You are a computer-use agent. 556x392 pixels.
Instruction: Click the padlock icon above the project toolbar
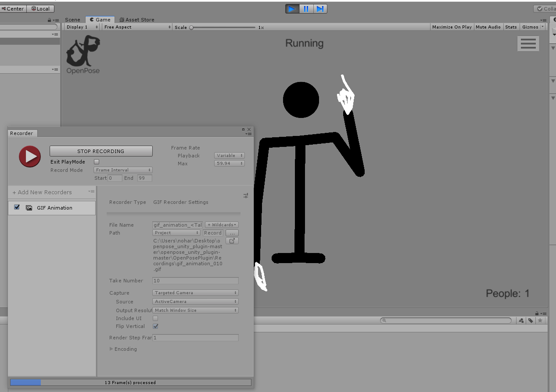[x=537, y=313]
